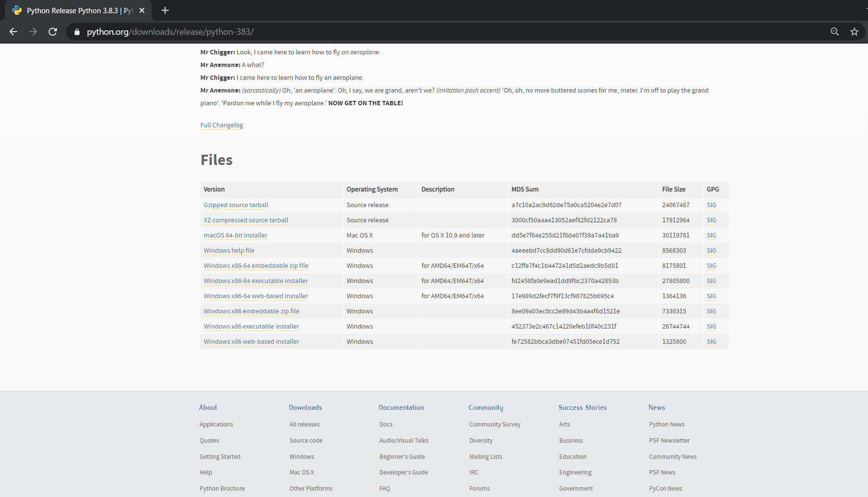The height and width of the screenshot is (497, 868).
Task: Bookmark this page with the star icon
Action: point(854,32)
